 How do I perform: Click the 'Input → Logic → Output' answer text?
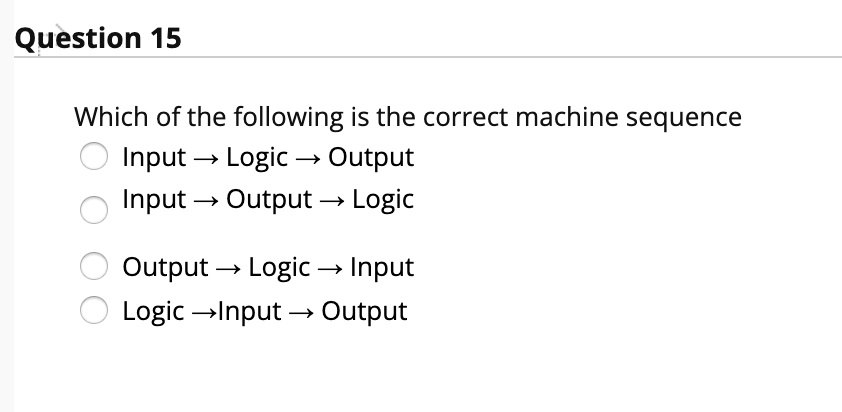coord(268,157)
